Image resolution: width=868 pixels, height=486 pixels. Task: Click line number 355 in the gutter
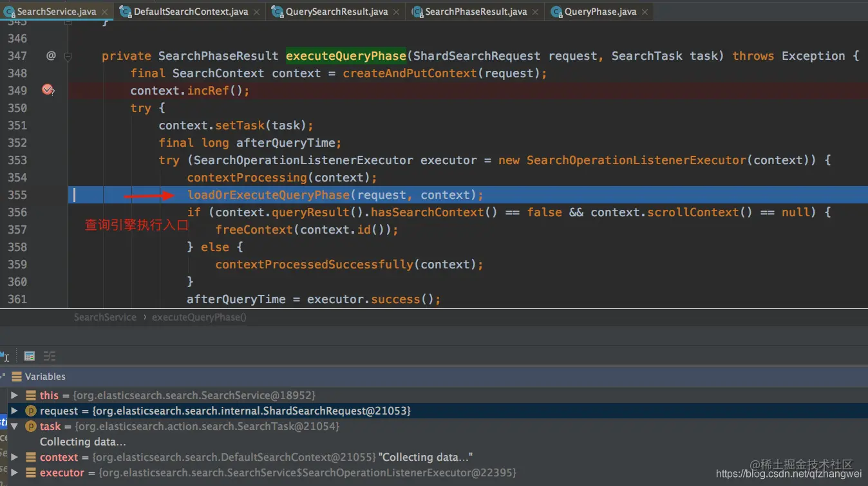[x=17, y=195]
